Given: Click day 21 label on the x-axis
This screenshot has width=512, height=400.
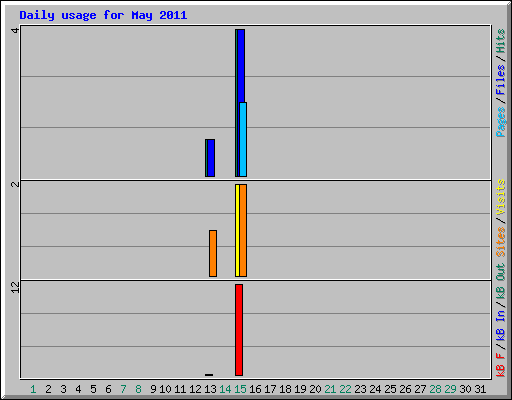Looking at the screenshot, I should click(x=330, y=389).
